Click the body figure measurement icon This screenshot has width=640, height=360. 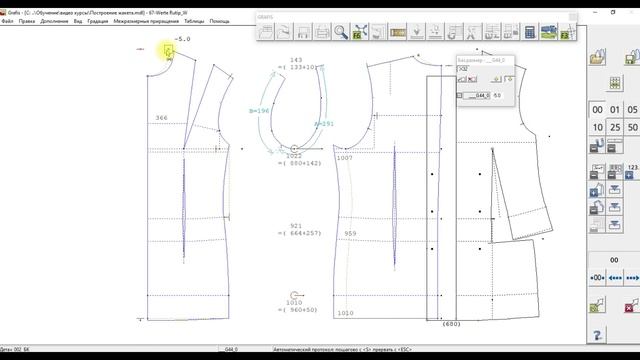click(x=473, y=31)
